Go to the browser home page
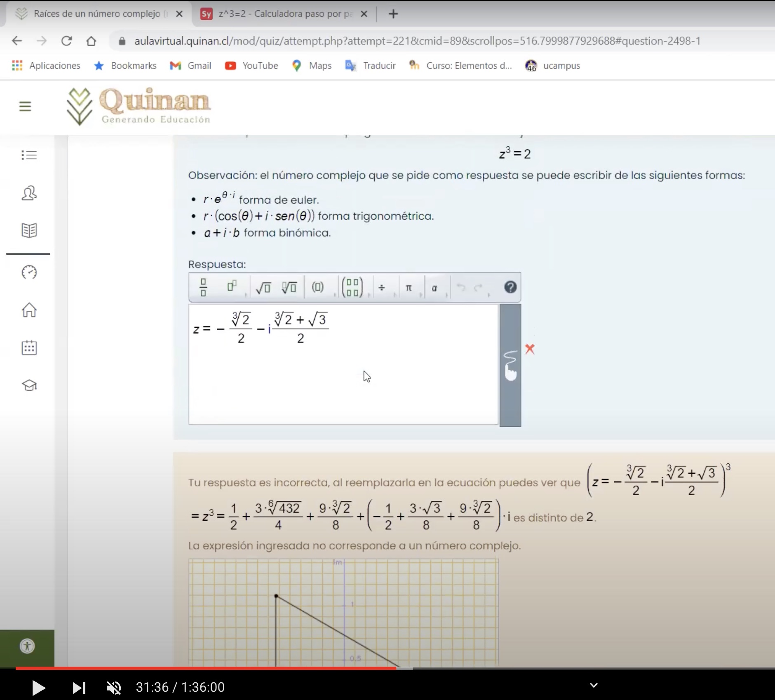Screen dimensions: 775x700 click(91, 41)
